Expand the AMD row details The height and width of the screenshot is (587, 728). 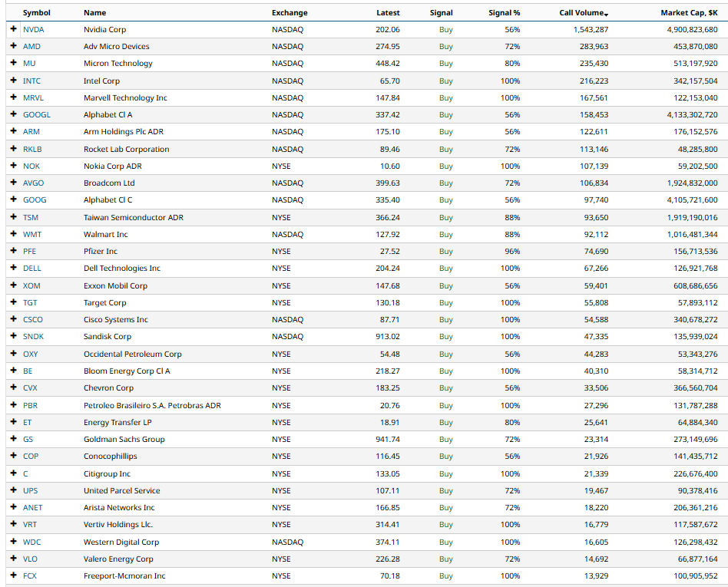(x=13, y=46)
